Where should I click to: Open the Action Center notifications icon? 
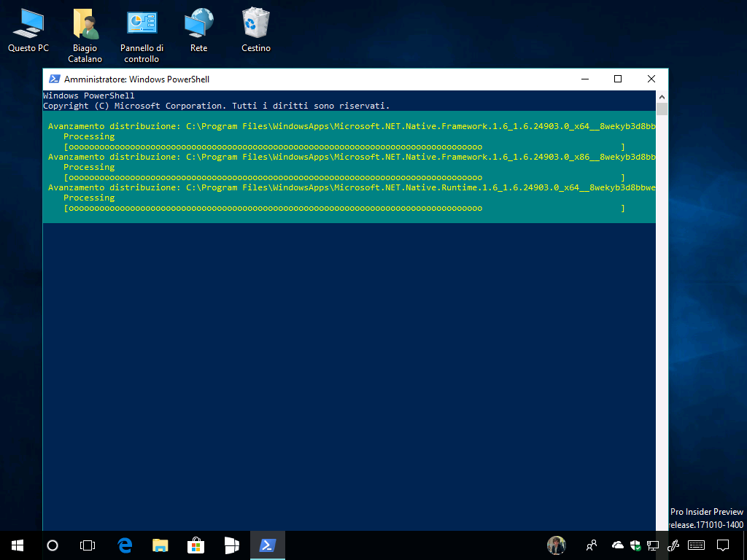723,545
